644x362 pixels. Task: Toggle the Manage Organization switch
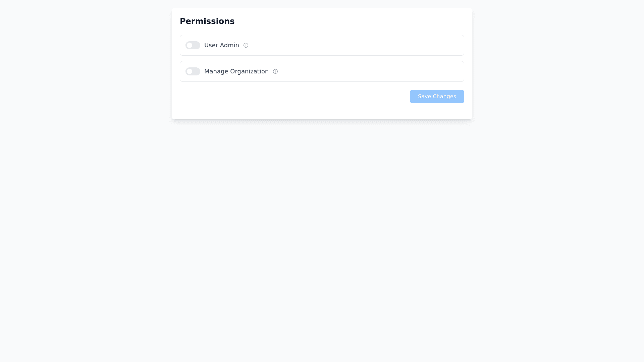[193, 71]
